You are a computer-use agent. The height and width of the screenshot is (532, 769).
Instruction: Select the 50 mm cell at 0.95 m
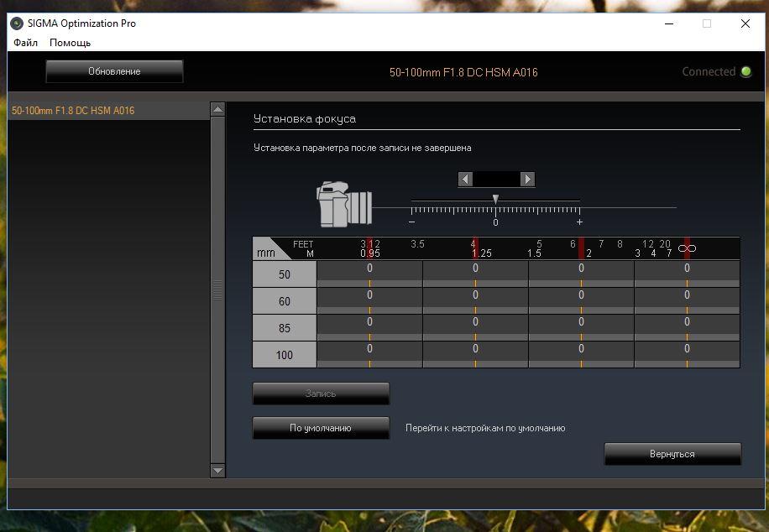tap(369, 274)
